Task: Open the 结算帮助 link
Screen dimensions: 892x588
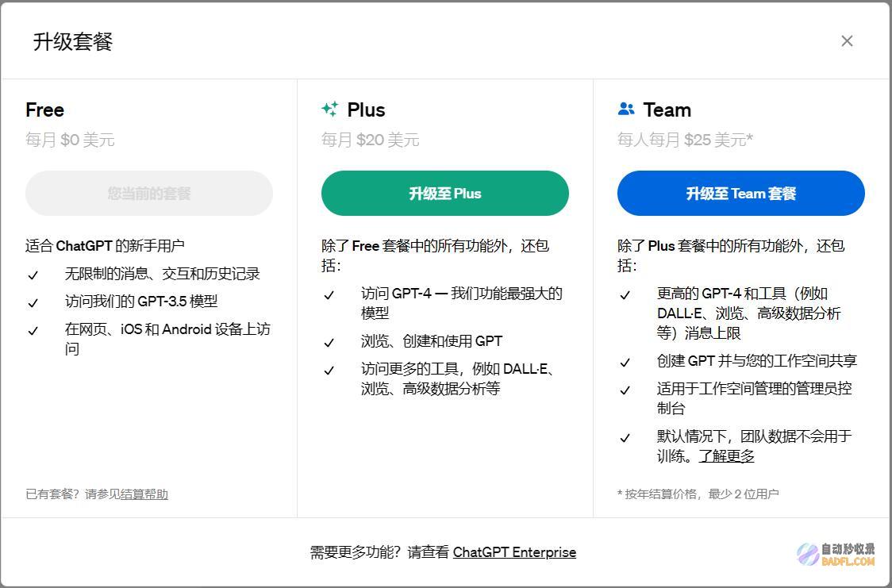Action: tap(144, 494)
